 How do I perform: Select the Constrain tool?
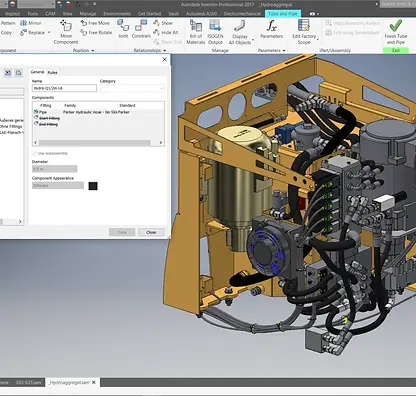click(141, 29)
